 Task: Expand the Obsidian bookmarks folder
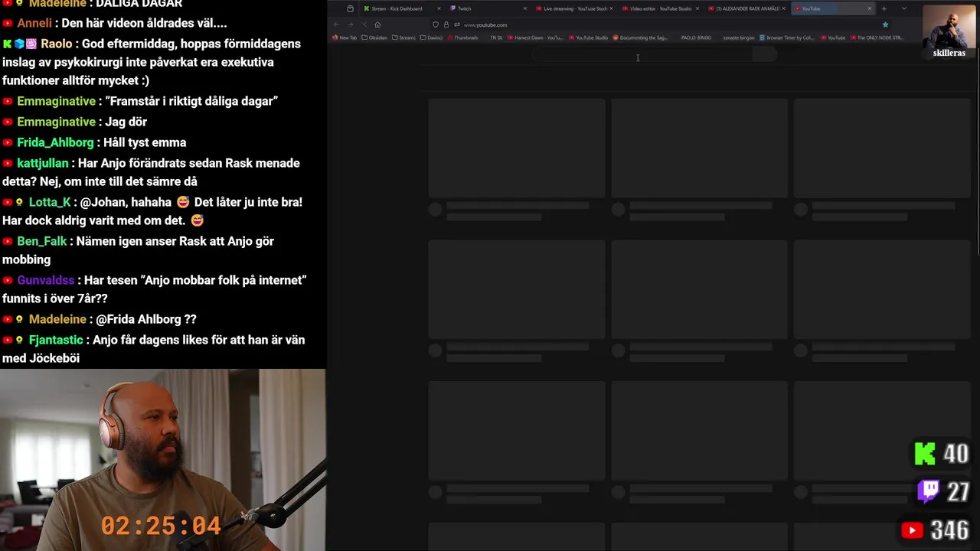[x=374, y=37]
